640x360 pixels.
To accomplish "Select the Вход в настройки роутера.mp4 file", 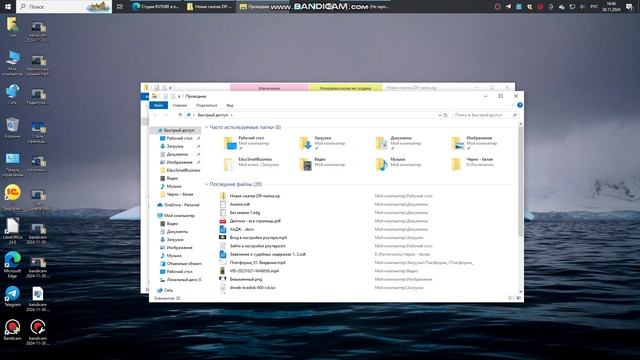I will coord(253,238).
